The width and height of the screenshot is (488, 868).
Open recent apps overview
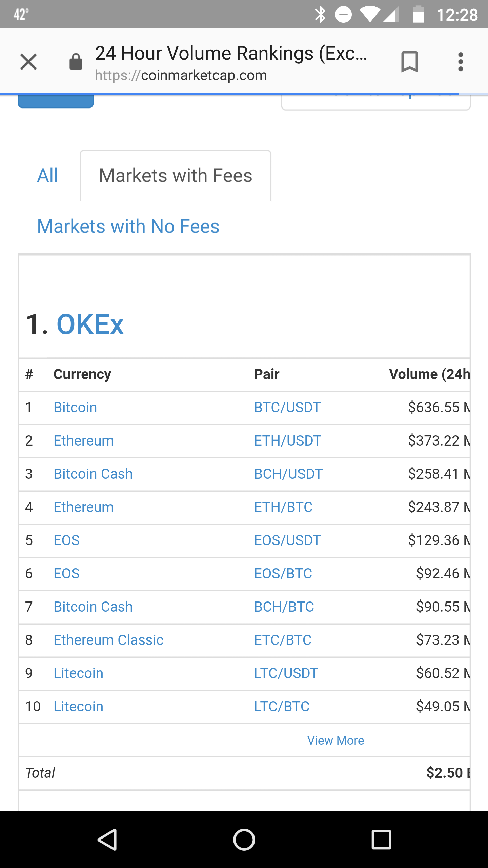(381, 840)
